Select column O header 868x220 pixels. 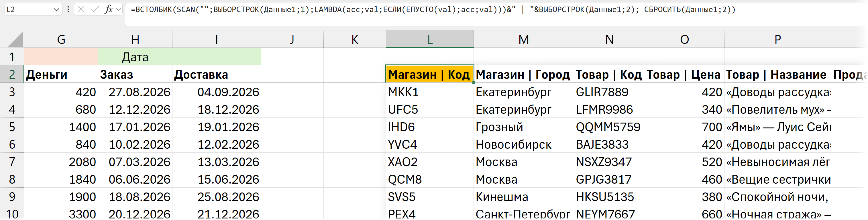coord(684,40)
